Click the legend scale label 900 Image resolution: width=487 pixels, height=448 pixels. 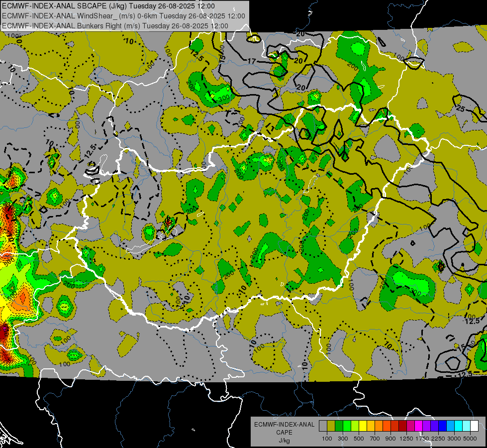click(x=390, y=439)
